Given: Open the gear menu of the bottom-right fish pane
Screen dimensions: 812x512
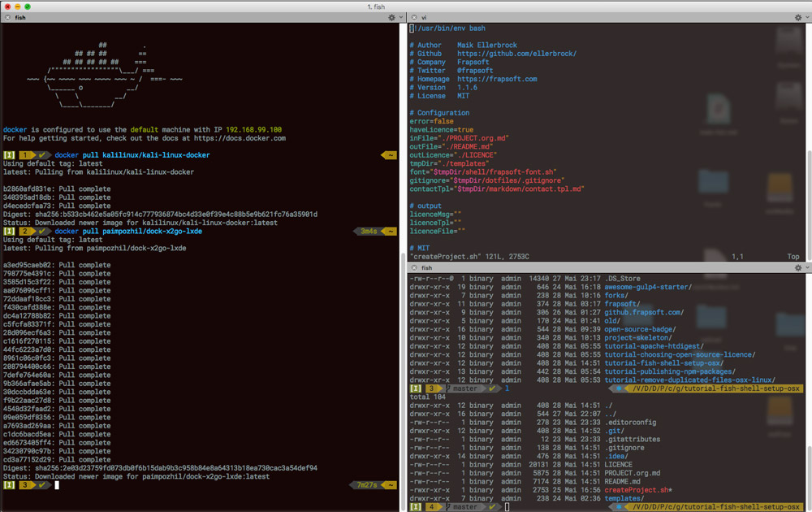Looking at the screenshot, I should point(798,268).
